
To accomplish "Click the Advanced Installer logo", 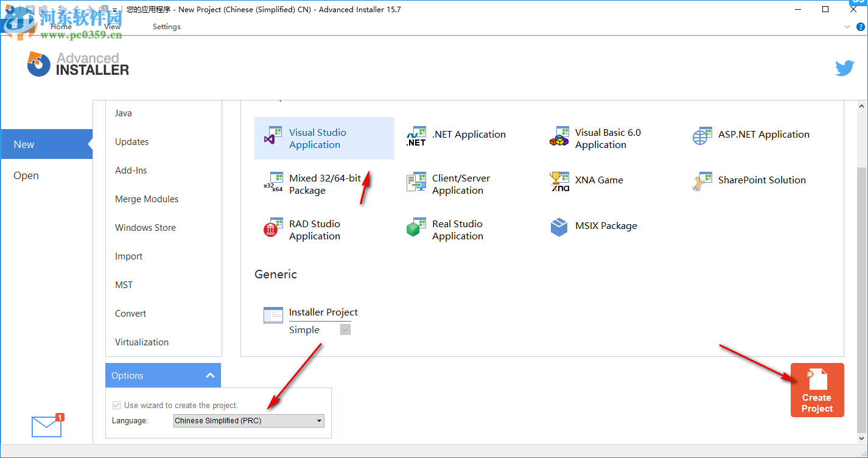I will 78,64.
